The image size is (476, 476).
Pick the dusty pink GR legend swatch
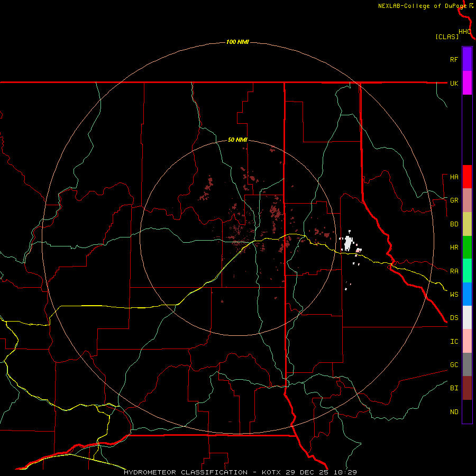[x=467, y=200]
